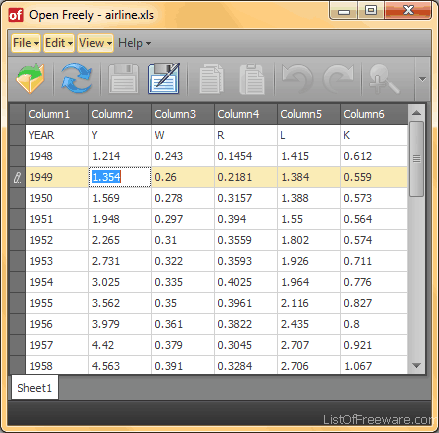This screenshot has height=433, width=439.
Task: Click the Column3 header
Action: click(x=183, y=114)
